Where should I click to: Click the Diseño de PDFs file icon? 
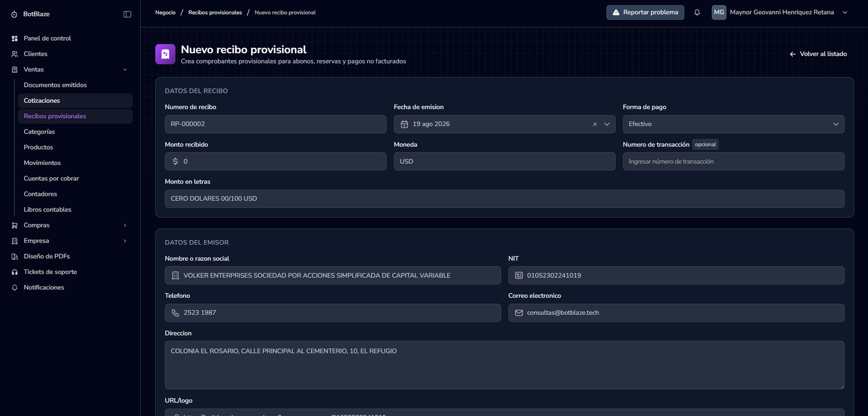tap(15, 257)
